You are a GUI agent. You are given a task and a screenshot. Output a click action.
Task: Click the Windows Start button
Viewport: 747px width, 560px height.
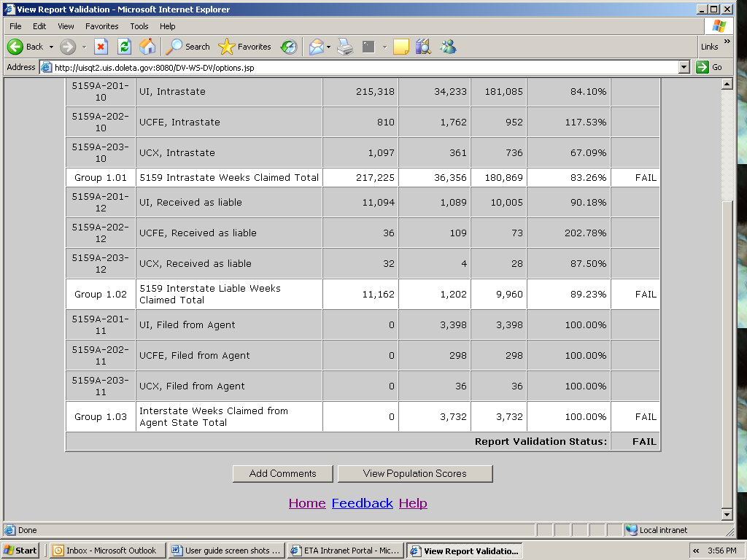[x=20, y=551]
